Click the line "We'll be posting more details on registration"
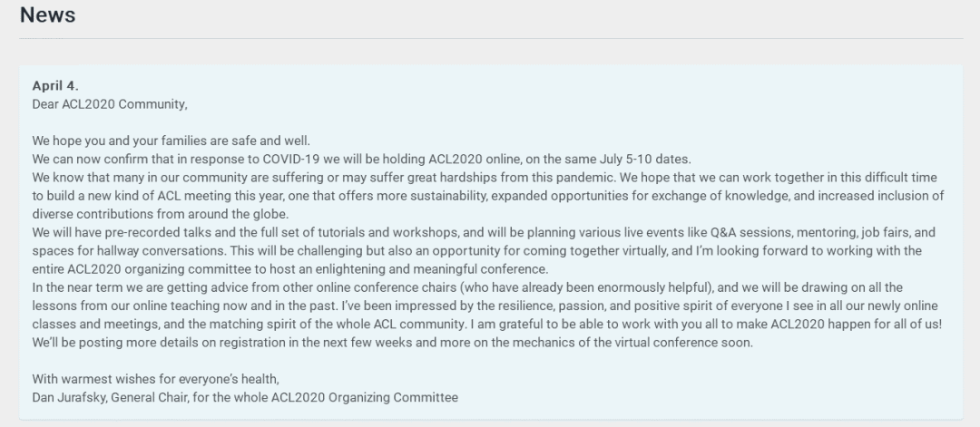Viewport: 980px width, 427px height. pos(393,343)
